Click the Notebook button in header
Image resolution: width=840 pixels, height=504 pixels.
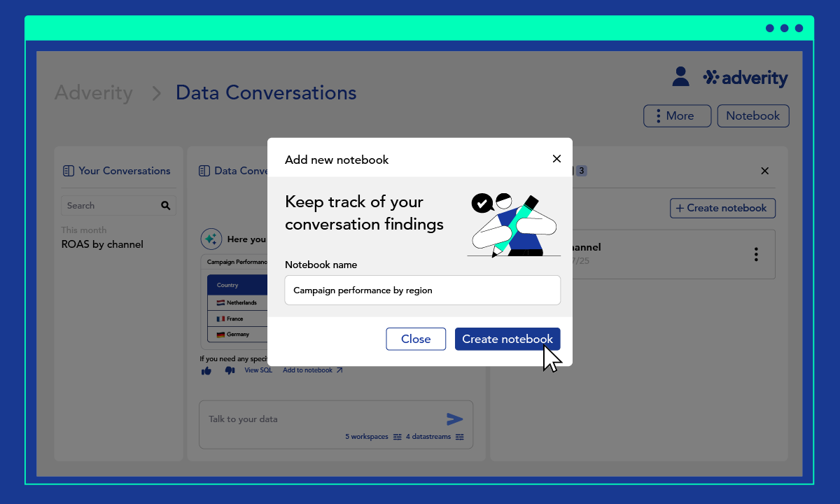753,116
